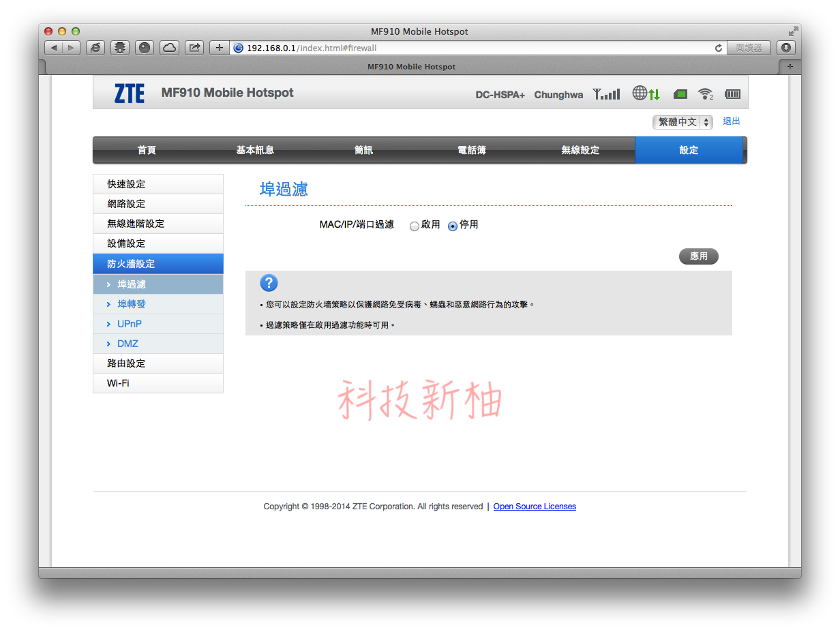Click the plus add-bookmark button
Viewport: 840px width, 632px height.
tap(219, 48)
